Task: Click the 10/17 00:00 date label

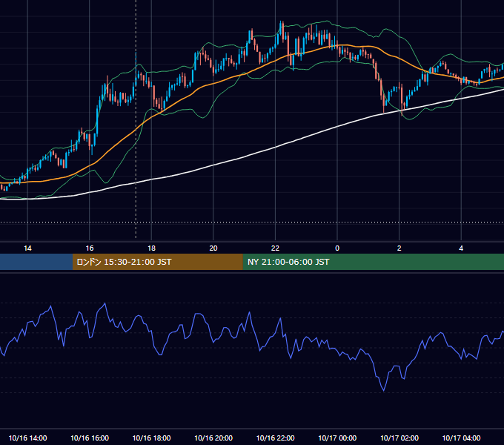Action: (x=337, y=438)
